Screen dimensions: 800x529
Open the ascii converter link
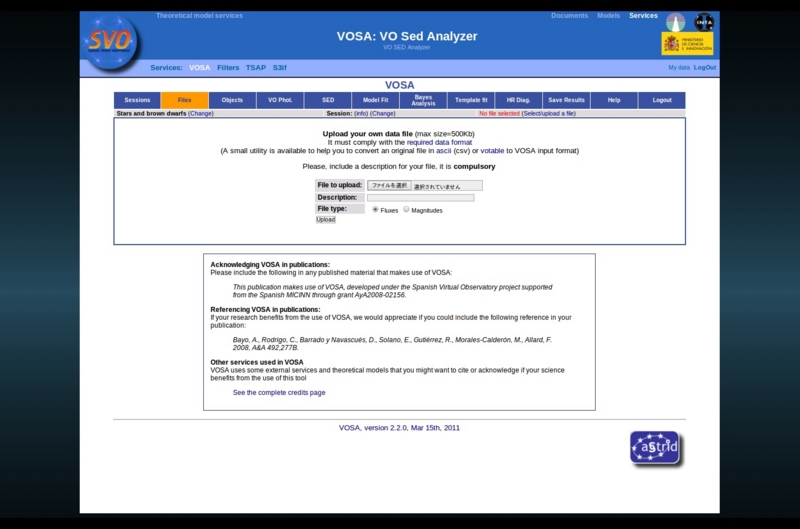click(x=443, y=151)
